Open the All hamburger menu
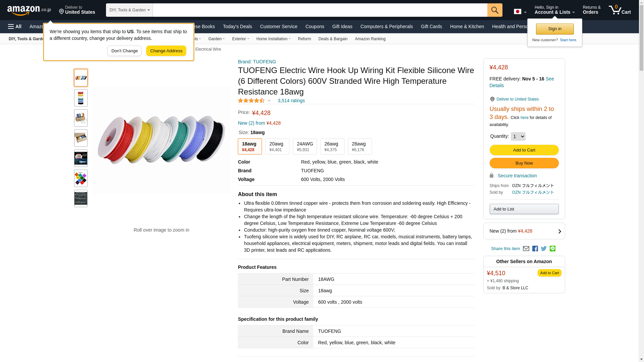 [x=15, y=26]
